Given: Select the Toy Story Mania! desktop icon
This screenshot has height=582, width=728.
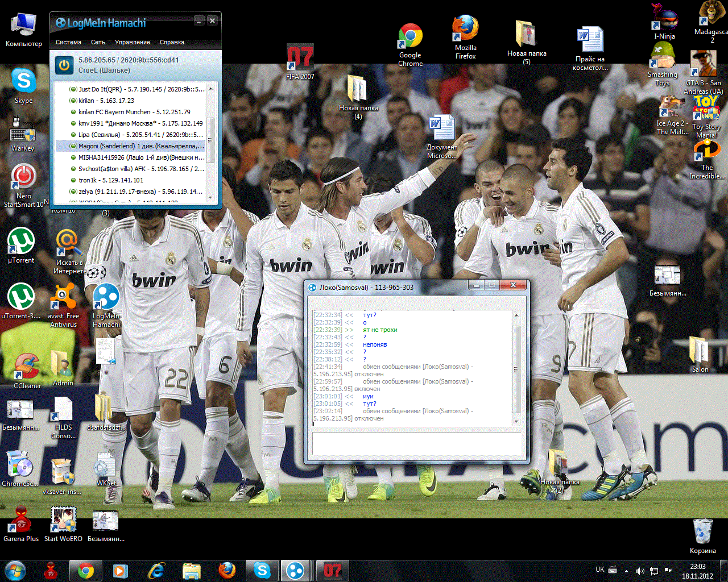Looking at the screenshot, I should pos(706,117).
